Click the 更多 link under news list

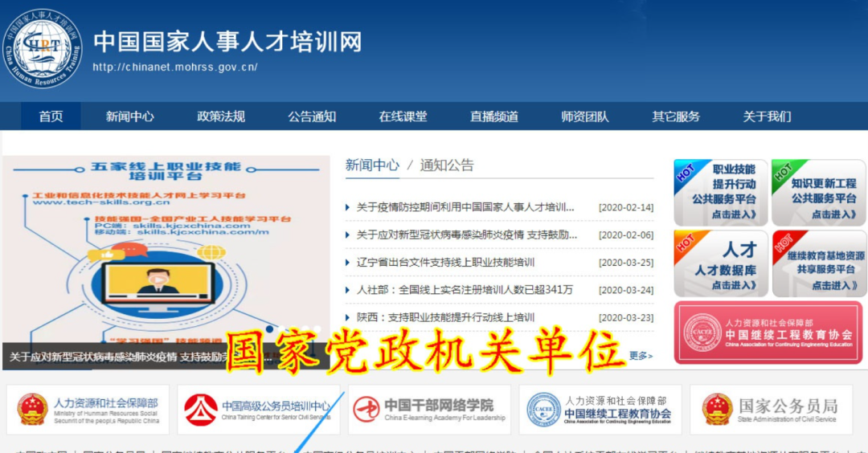(x=641, y=356)
